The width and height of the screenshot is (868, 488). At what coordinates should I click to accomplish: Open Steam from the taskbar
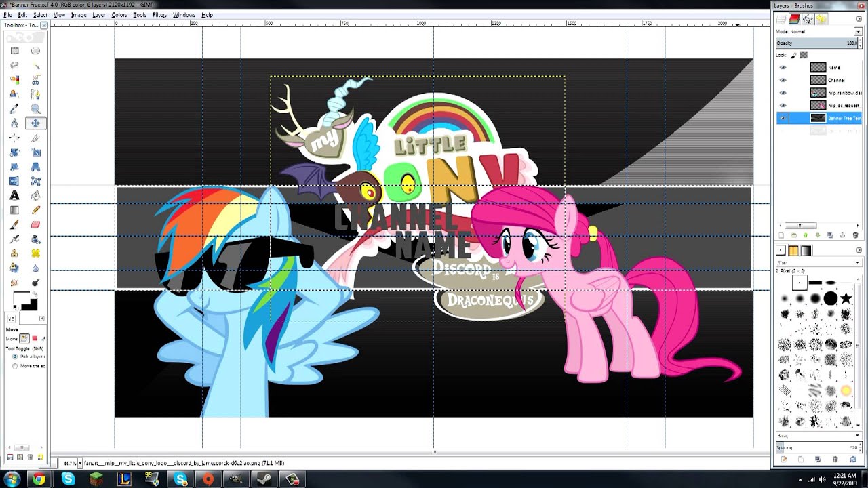click(x=264, y=479)
